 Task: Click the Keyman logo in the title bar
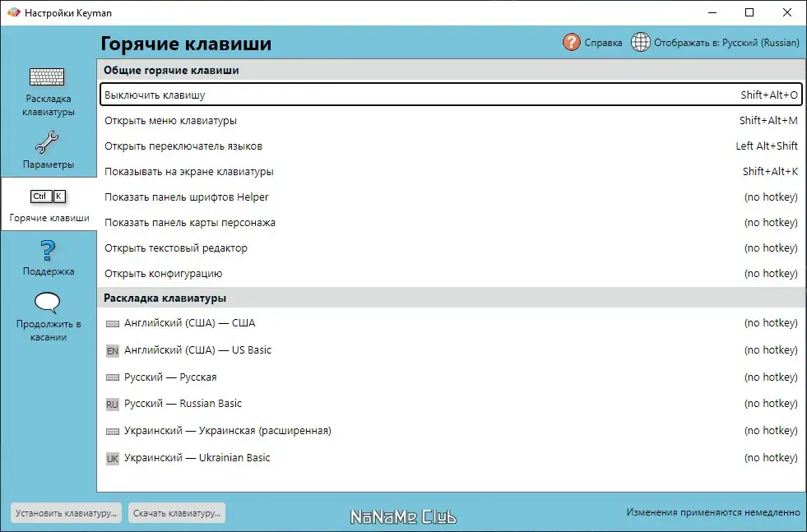point(13,12)
